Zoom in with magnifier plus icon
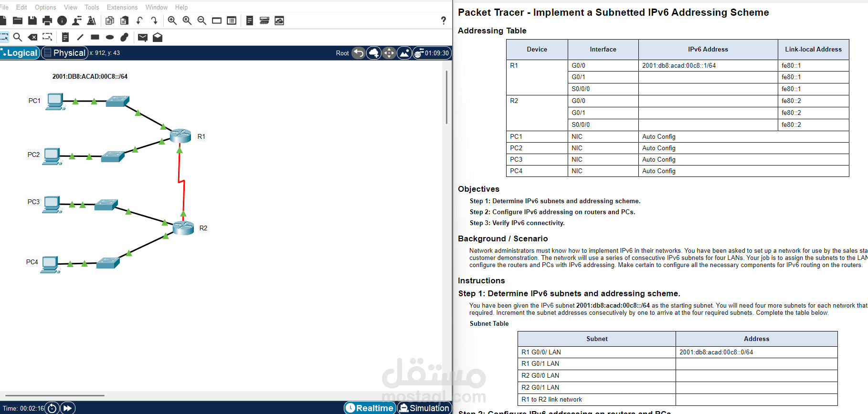 click(172, 21)
